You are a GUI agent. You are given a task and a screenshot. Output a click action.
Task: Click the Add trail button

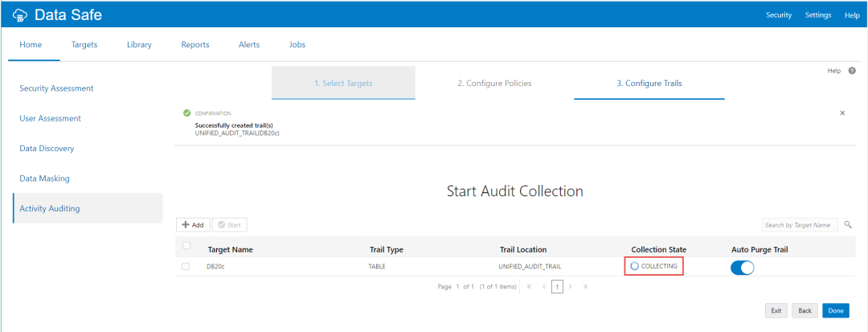[192, 225]
